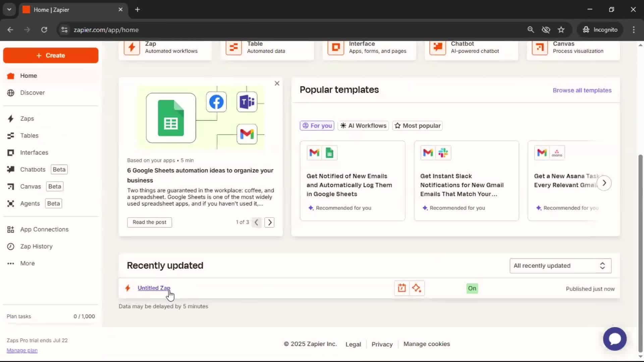
Task: Open Agents in the sidebar
Action: [51, 203]
